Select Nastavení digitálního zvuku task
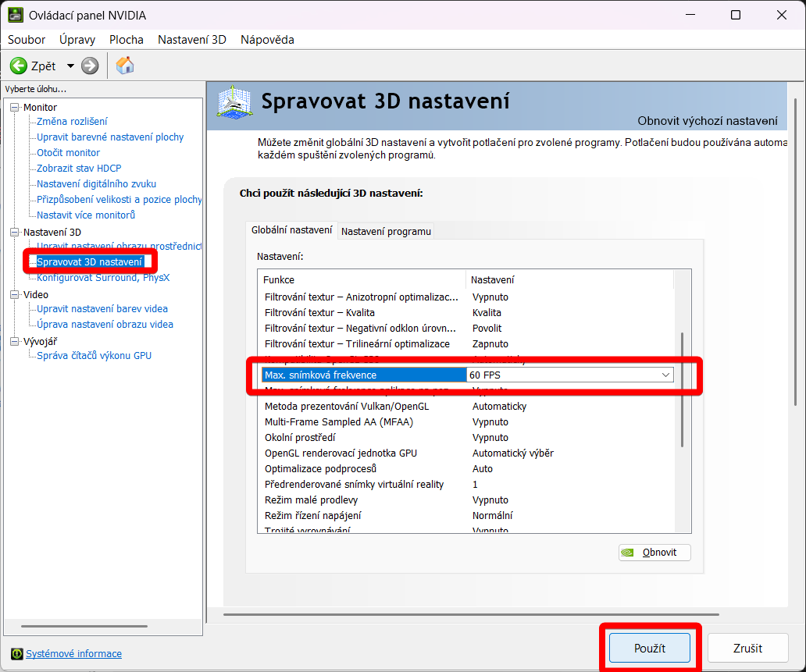Image resolution: width=806 pixels, height=672 pixels. 97,184
